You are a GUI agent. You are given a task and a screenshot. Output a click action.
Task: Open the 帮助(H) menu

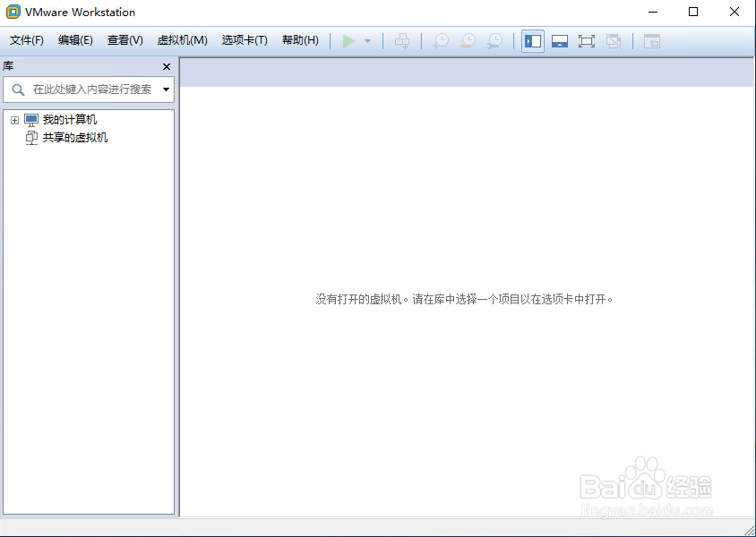tap(300, 39)
